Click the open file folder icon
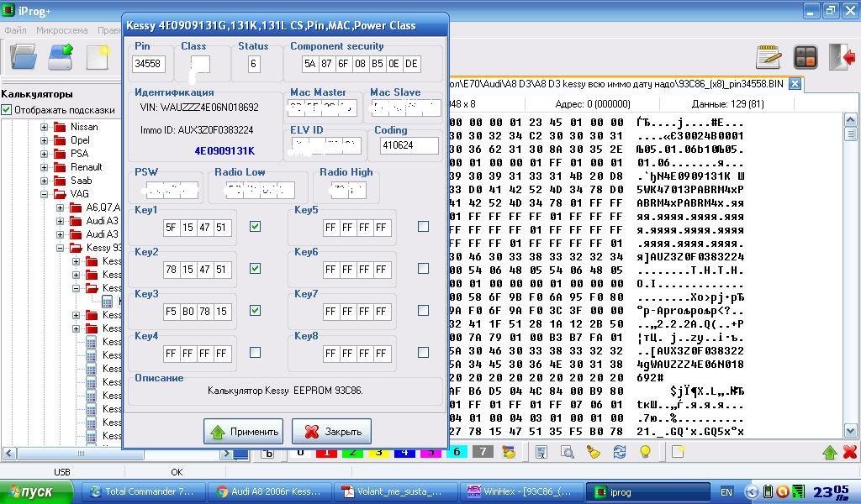The image size is (861, 504). click(24, 56)
